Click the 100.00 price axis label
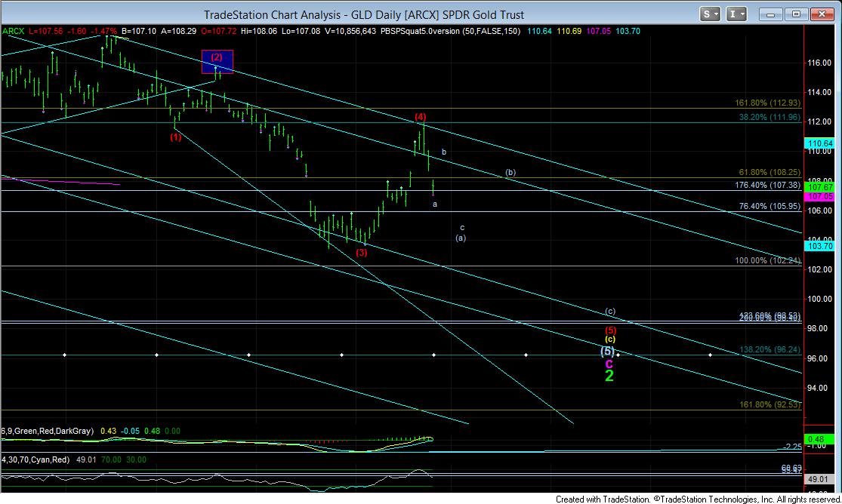Screen dimensions: 842x504 819,299
